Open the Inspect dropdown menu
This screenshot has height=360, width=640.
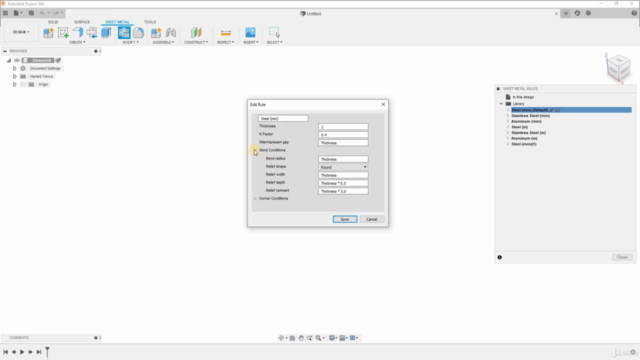coord(225,42)
